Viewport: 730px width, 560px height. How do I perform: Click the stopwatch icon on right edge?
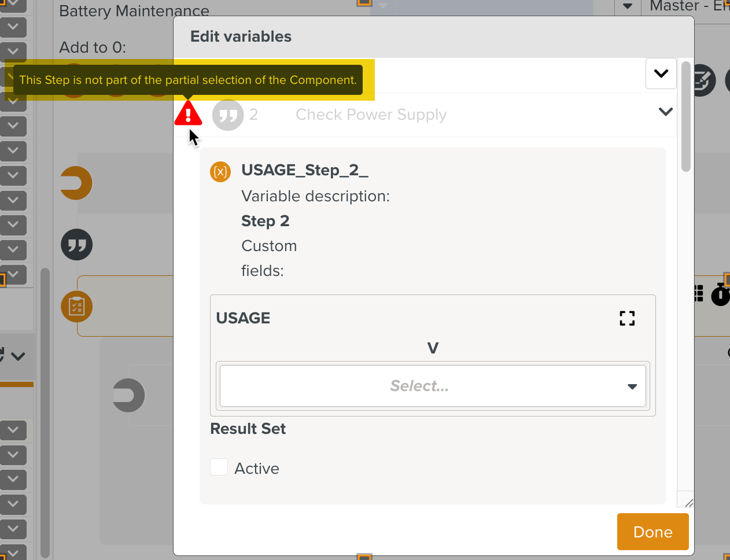pos(720,294)
